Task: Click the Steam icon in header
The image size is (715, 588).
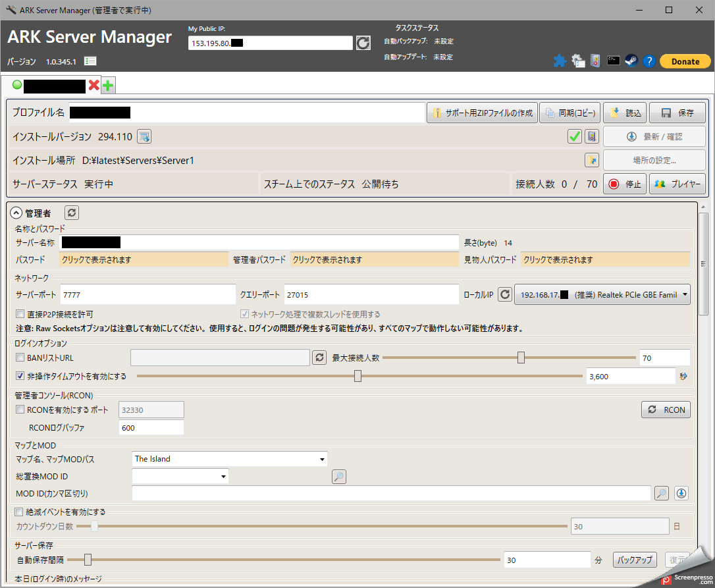Action: coord(631,61)
